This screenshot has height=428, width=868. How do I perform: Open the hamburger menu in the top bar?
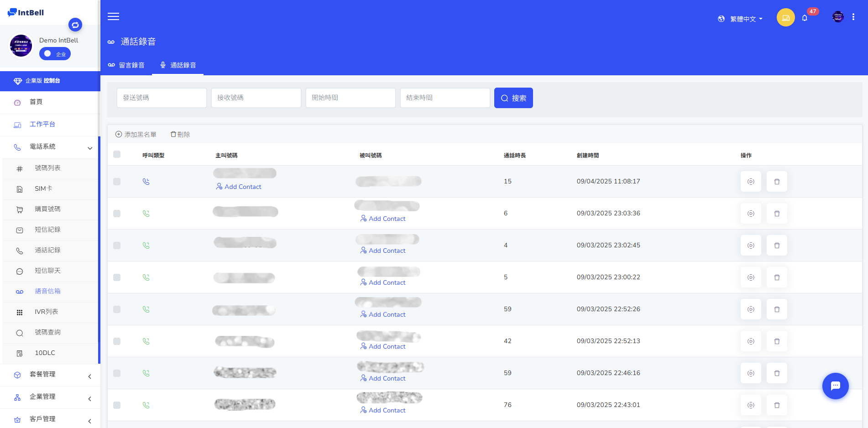pos(113,16)
